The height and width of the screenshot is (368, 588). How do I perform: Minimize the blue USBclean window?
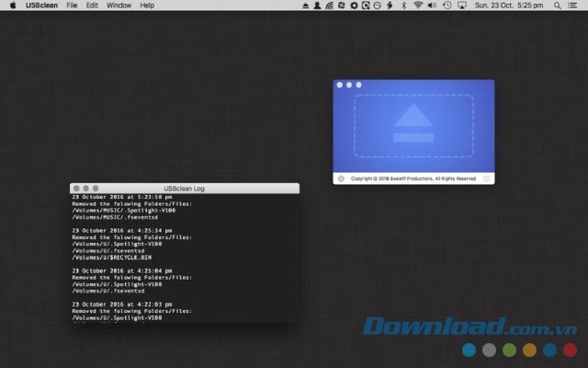point(349,85)
